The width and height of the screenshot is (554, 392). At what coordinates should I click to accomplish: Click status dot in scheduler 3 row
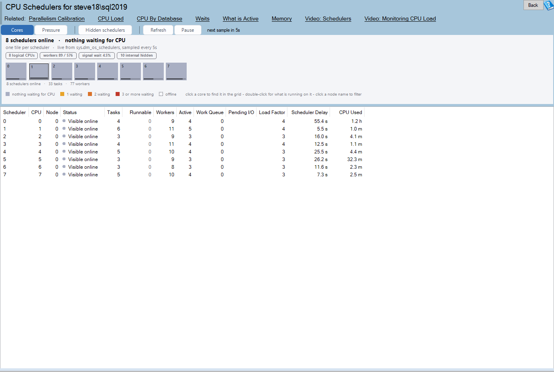click(x=64, y=144)
